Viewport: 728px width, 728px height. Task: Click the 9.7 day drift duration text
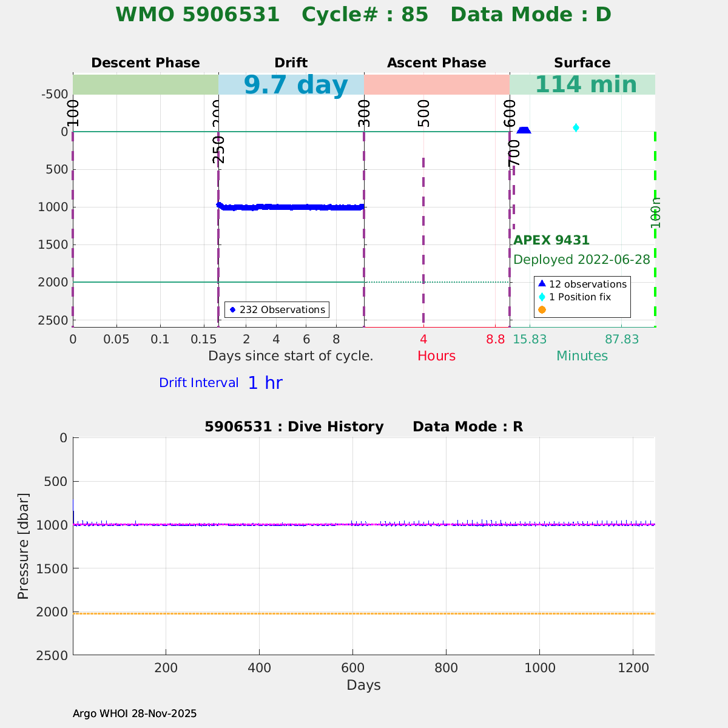295,85
